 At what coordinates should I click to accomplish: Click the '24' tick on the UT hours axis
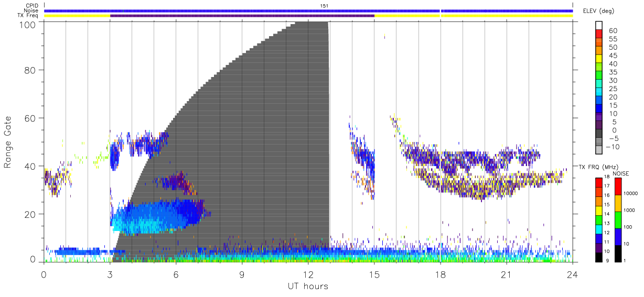click(x=573, y=274)
